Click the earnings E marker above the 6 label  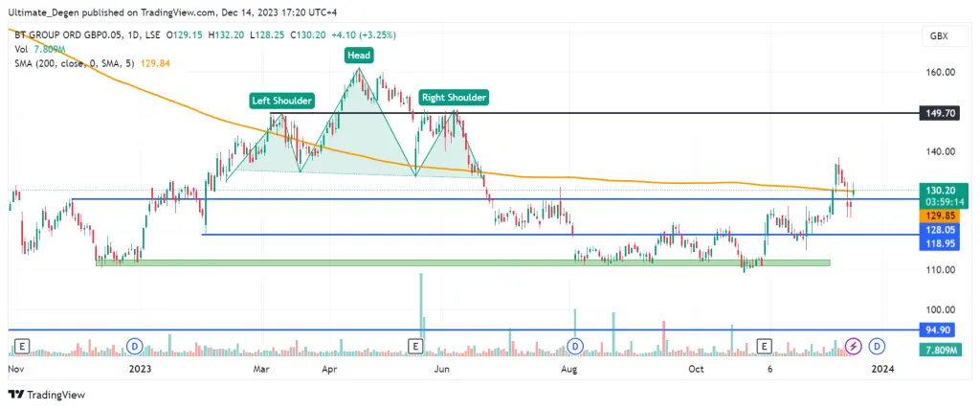tap(764, 345)
